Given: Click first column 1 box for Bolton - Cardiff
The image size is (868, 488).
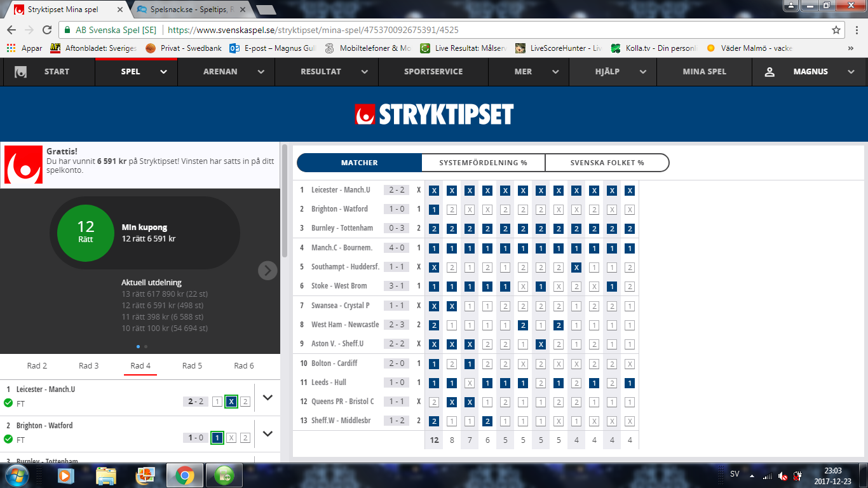Looking at the screenshot, I should pos(434,364).
